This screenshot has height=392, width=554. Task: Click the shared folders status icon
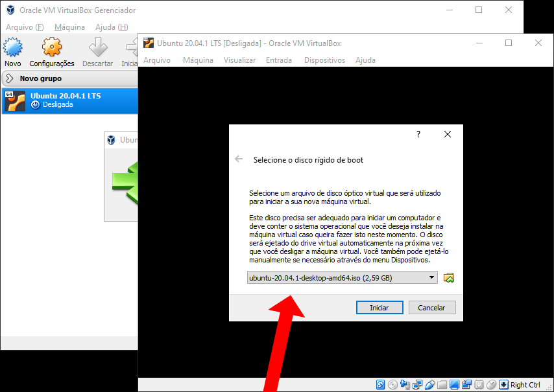(x=442, y=385)
